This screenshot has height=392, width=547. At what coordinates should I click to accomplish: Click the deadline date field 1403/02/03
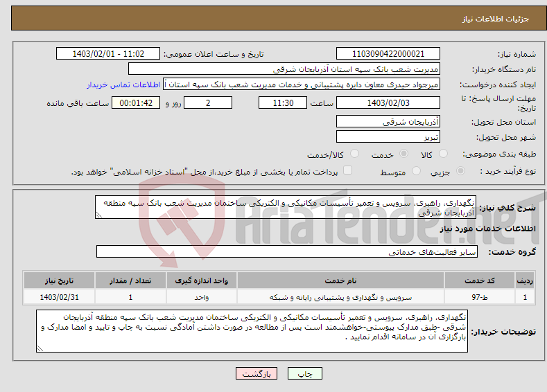tap(388, 103)
